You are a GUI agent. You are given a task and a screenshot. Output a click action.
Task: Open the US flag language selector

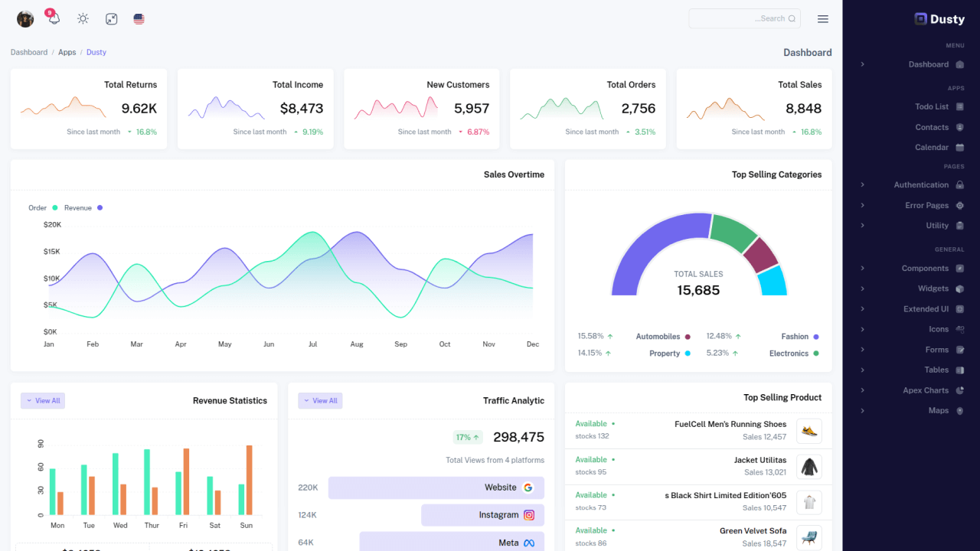tap(139, 18)
